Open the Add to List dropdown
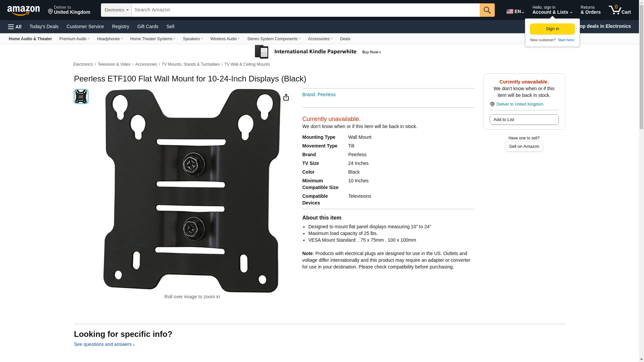 (524, 120)
